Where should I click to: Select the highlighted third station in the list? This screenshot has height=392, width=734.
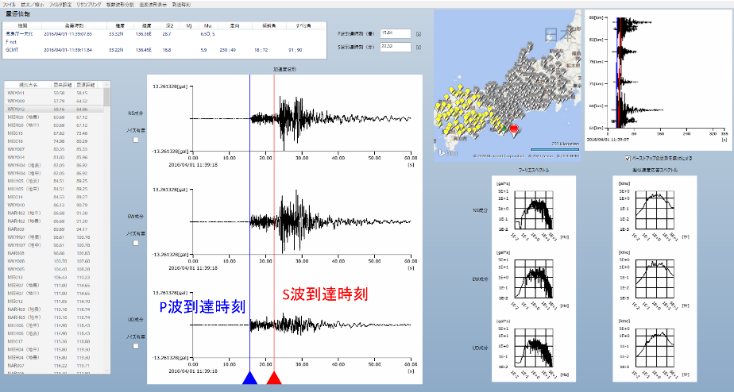(54, 109)
